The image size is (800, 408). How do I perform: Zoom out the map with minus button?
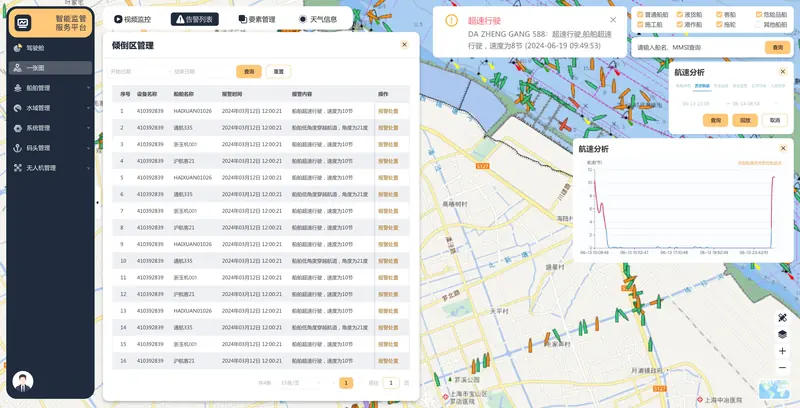(782, 367)
